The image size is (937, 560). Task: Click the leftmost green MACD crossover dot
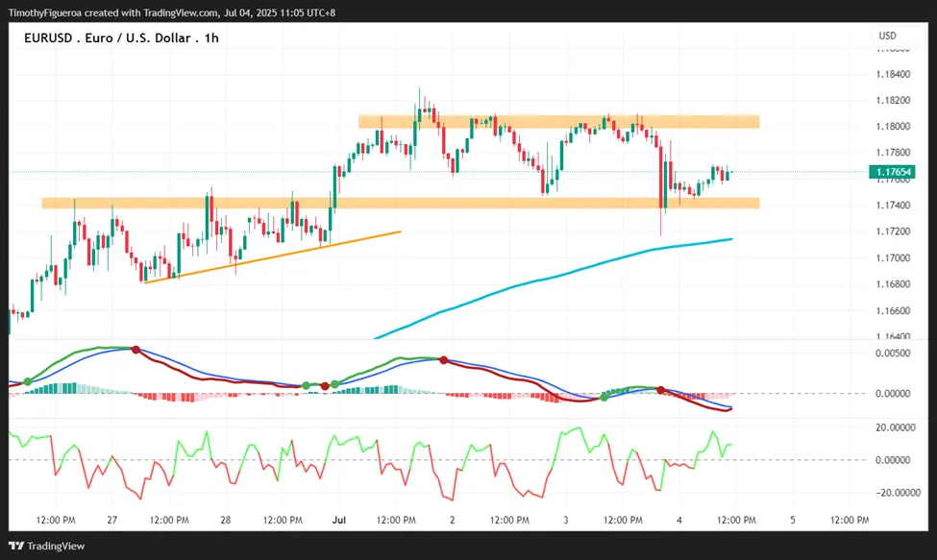[28, 381]
